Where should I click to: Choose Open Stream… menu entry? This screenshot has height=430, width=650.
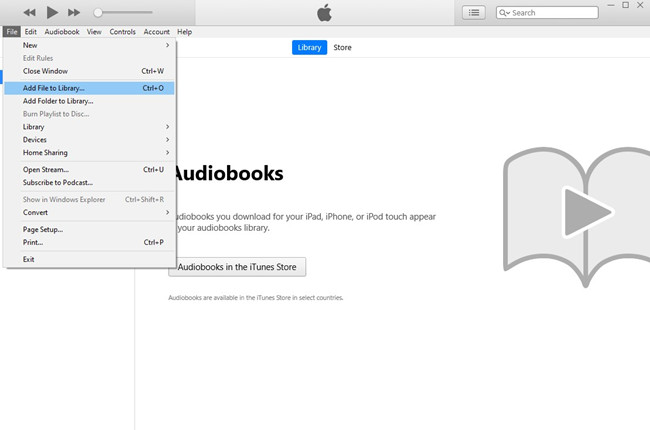coord(89,170)
